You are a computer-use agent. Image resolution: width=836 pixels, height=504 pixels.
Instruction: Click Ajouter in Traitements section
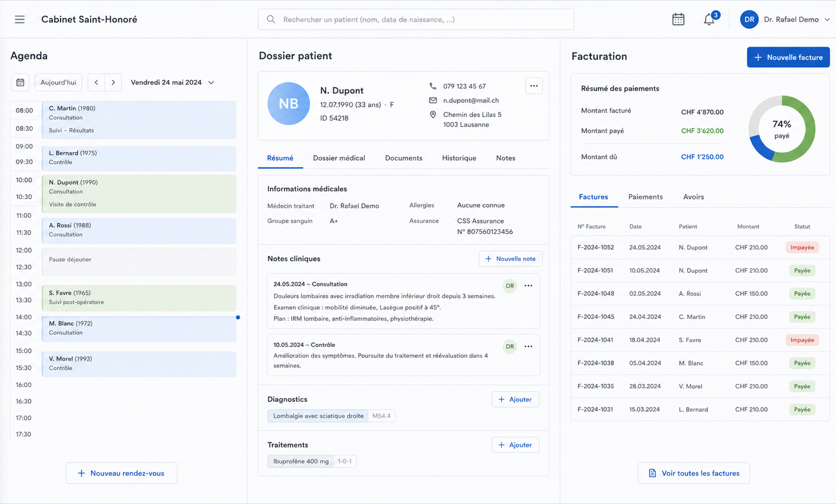tap(515, 445)
